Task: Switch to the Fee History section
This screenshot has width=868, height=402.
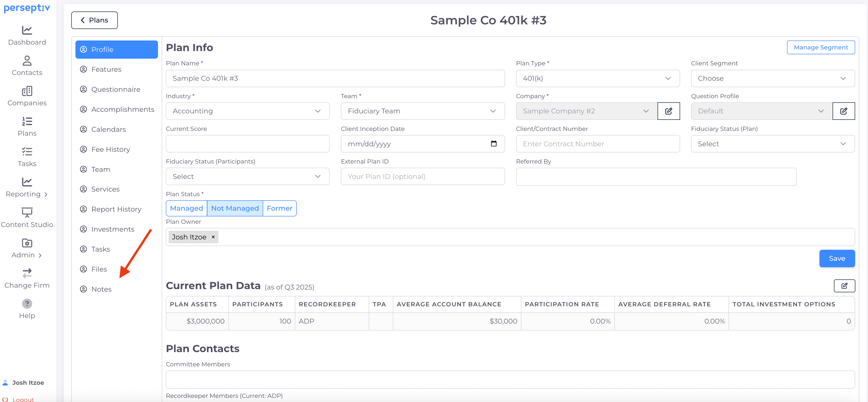Action: pos(111,149)
